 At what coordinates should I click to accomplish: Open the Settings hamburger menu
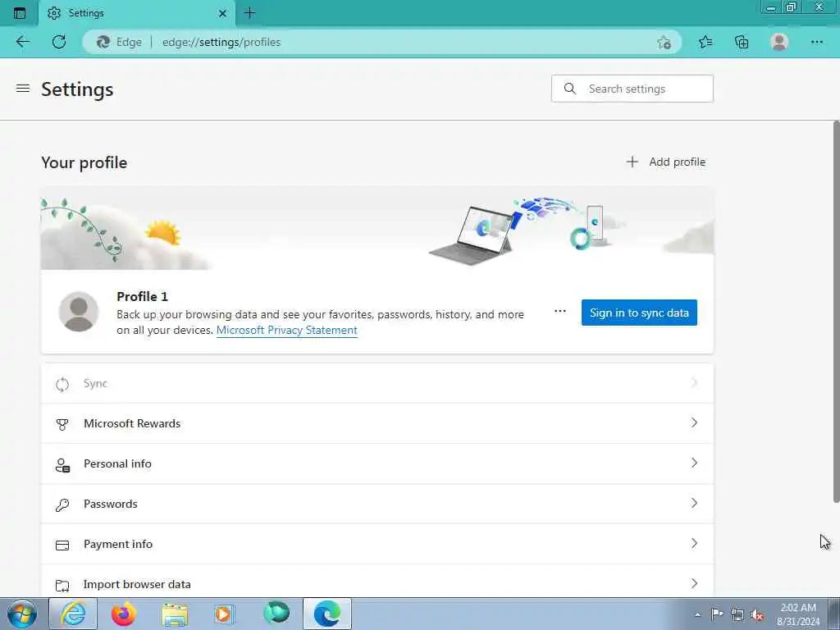[23, 89]
